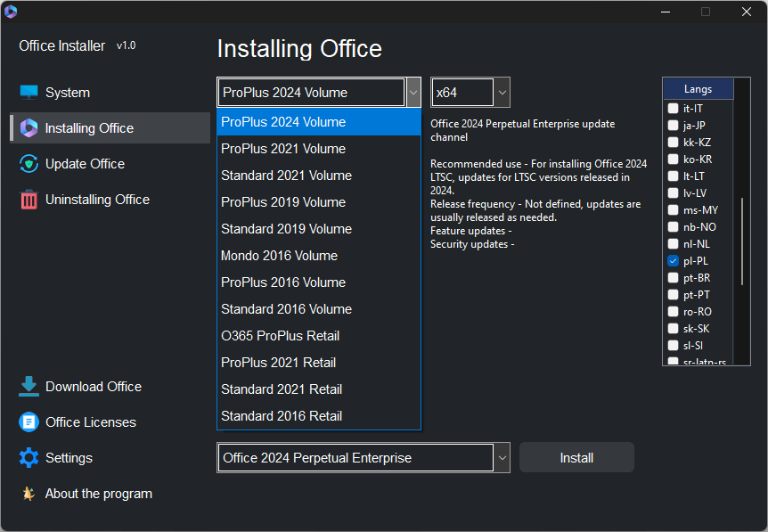Viewport: 768px width, 532px height.
Task: Enable the it-IT language checkbox
Action: [x=673, y=108]
